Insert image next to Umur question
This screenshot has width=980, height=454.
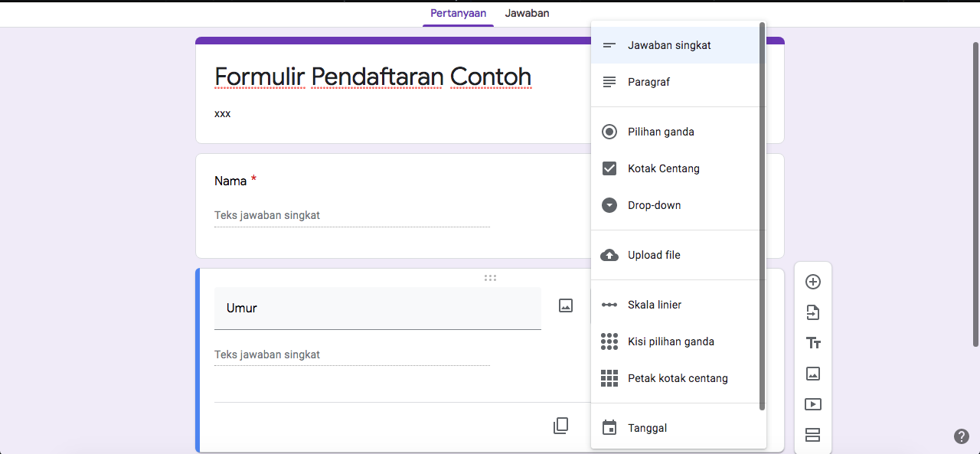566,306
